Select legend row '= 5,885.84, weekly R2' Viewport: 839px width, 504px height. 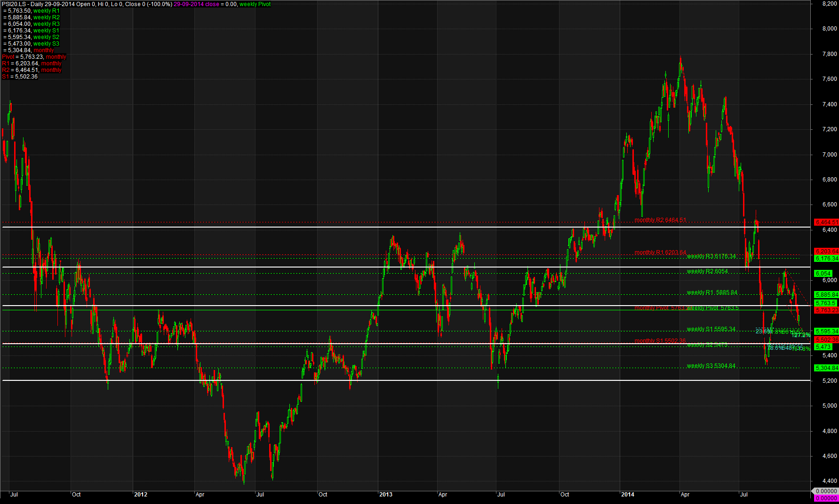(32, 17)
